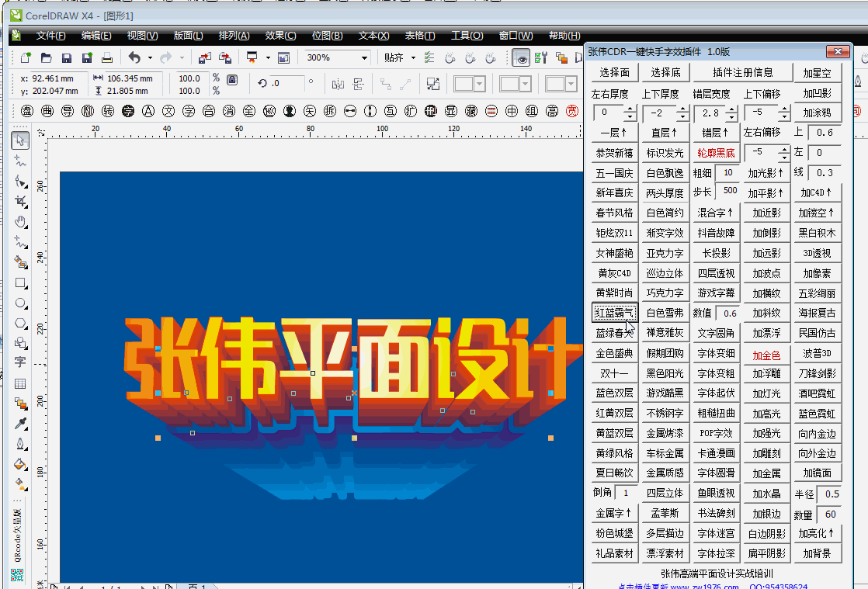Apply the 抖音故障 effect button
Viewport: 868px width, 589px height.
point(716,233)
